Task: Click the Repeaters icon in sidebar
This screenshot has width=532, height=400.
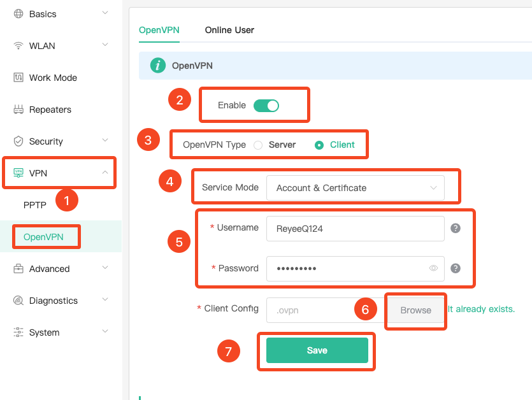Action: coord(18,109)
